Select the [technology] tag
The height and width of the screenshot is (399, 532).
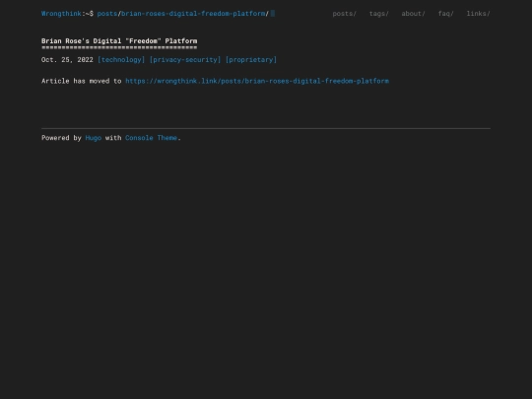(x=121, y=60)
